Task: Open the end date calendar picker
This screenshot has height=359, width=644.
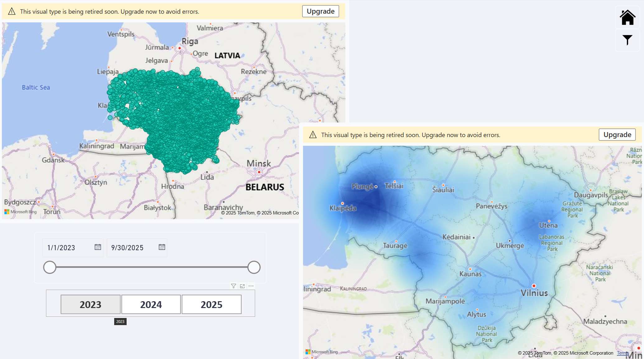Action: 162,247
